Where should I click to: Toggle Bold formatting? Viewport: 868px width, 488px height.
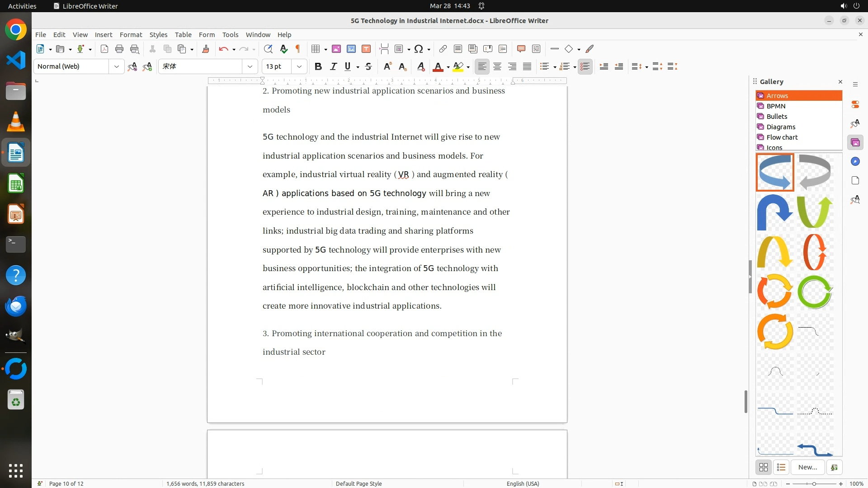click(x=318, y=66)
